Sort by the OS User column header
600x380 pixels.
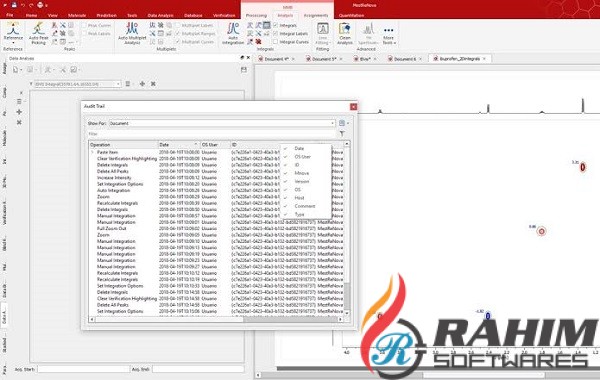coord(215,145)
